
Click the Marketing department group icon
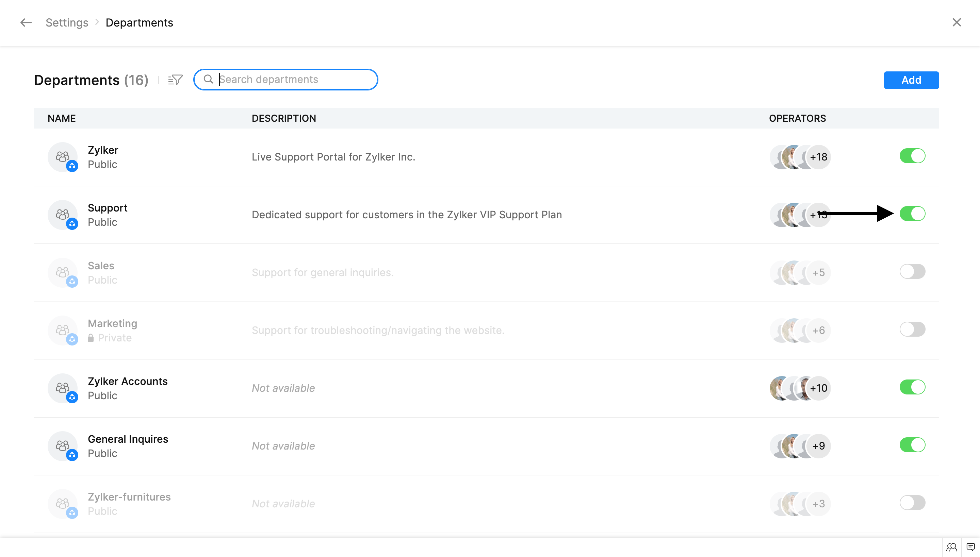pyautogui.click(x=62, y=330)
